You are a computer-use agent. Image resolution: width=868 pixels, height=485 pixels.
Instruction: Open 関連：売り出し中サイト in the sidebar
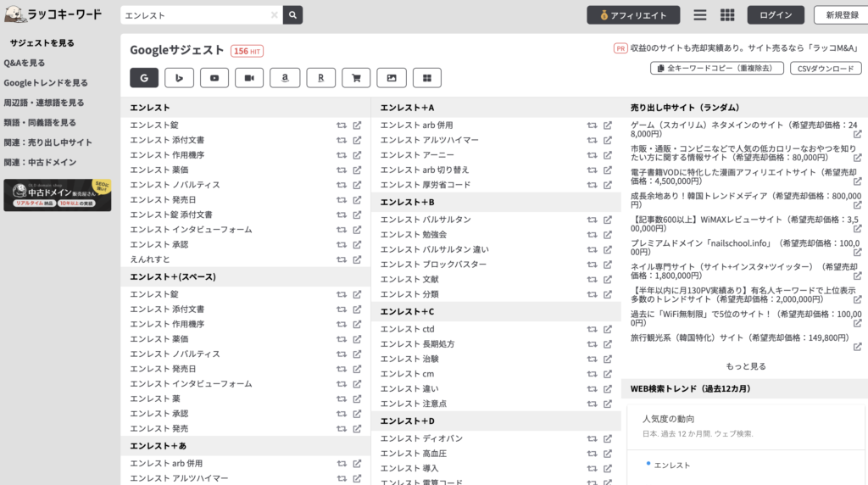(47, 142)
